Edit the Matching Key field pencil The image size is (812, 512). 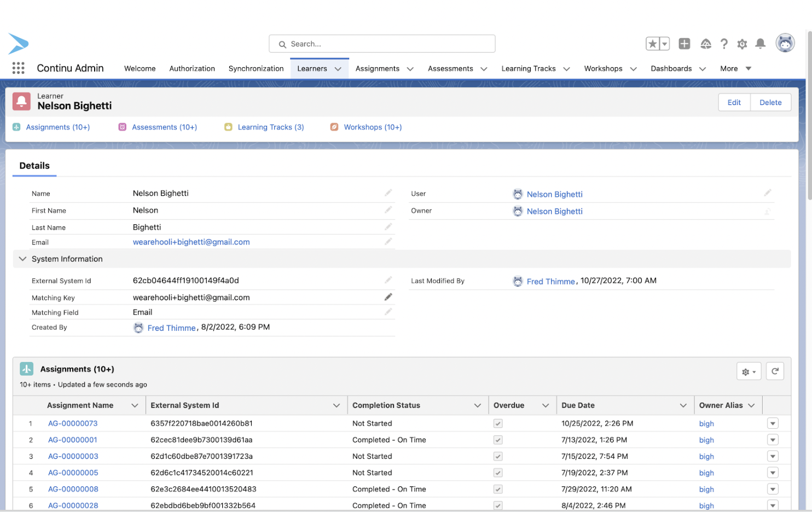[388, 296]
